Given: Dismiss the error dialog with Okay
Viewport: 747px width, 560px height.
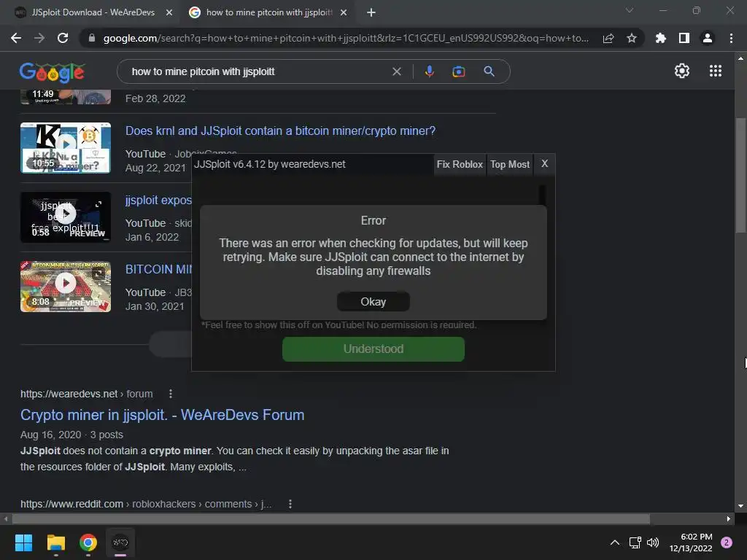Looking at the screenshot, I should point(373,301).
